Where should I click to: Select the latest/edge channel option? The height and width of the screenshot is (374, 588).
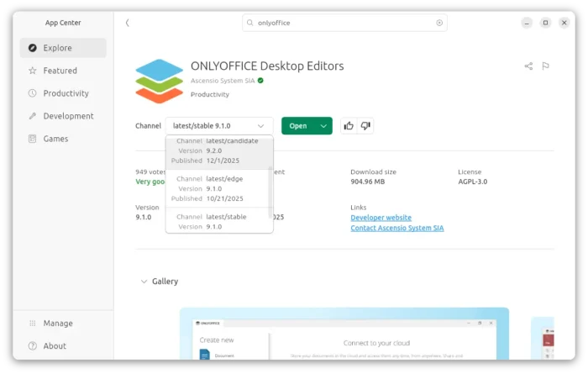pyautogui.click(x=218, y=189)
